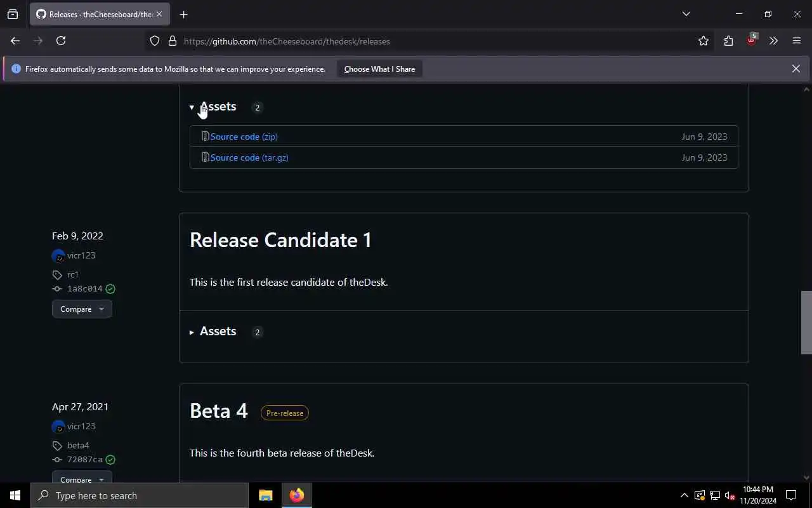The width and height of the screenshot is (812, 508).
Task: Open File Explorer from taskbar
Action: tap(266, 495)
